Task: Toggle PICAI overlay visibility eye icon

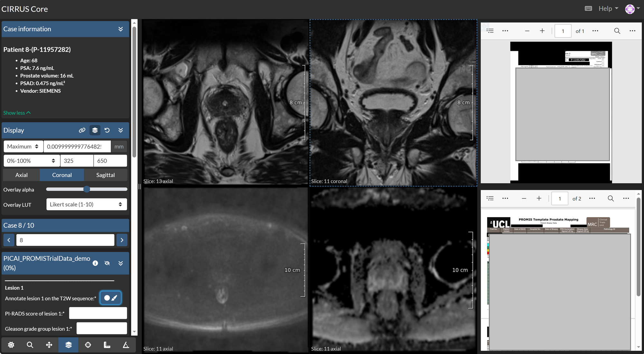Action: [x=107, y=263]
